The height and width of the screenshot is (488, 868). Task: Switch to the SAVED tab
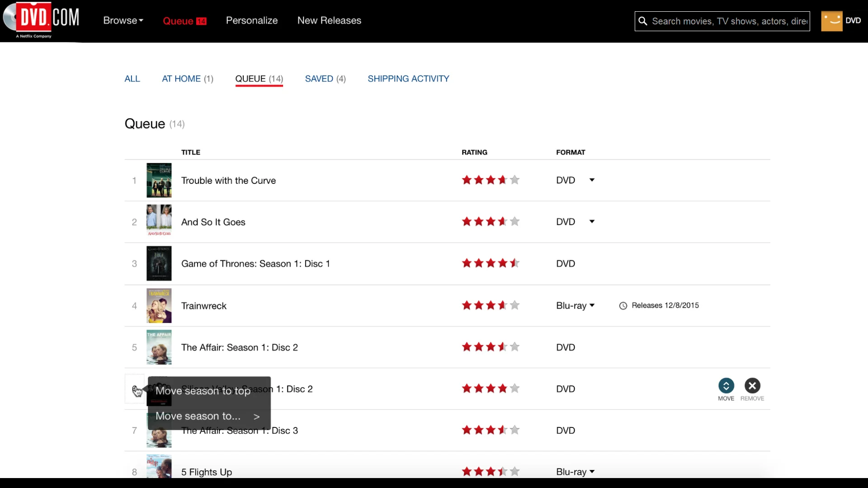325,79
